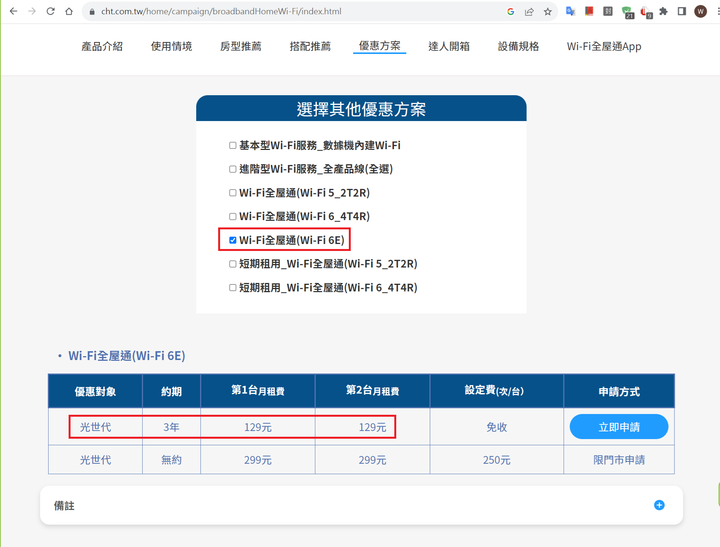
Task: Click the 免收 setup fee cell
Action: [x=496, y=427]
